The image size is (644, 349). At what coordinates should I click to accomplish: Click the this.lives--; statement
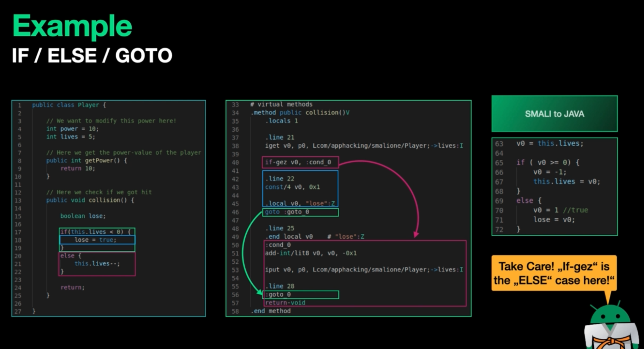click(97, 264)
